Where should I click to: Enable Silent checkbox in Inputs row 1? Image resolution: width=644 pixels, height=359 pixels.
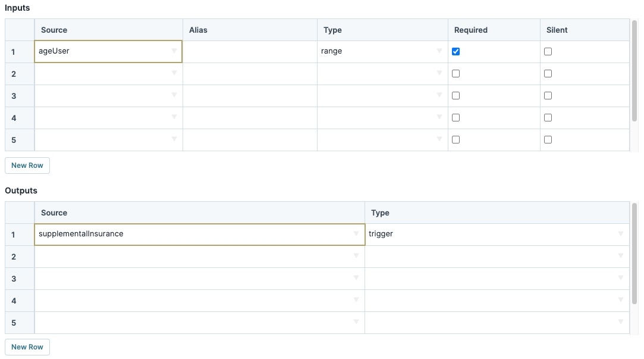coord(548,51)
